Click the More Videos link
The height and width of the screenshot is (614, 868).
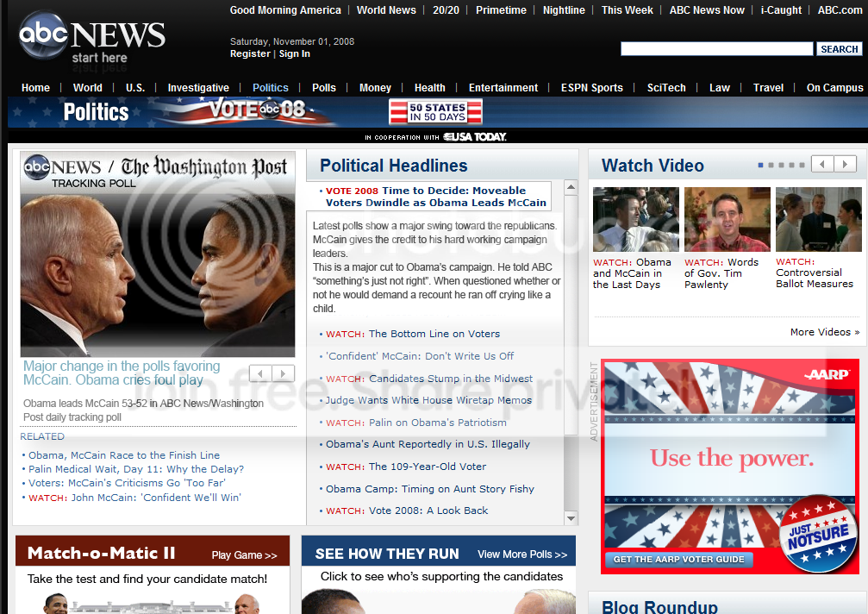[825, 332]
